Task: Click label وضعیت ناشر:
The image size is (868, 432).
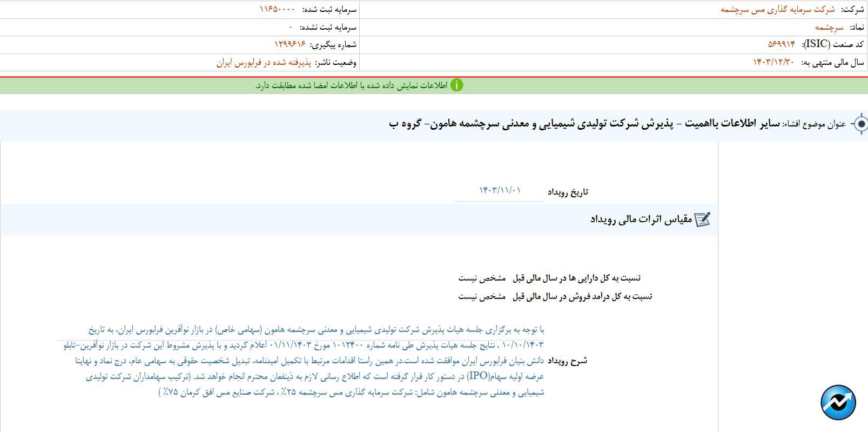Action: pyautogui.click(x=336, y=62)
